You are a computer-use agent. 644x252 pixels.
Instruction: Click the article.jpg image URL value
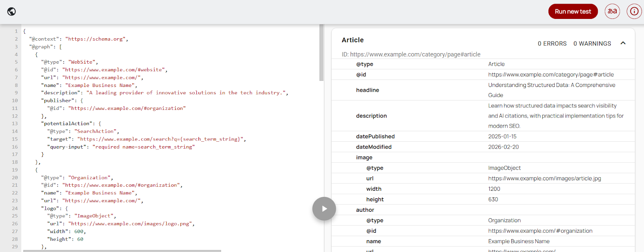(545, 178)
